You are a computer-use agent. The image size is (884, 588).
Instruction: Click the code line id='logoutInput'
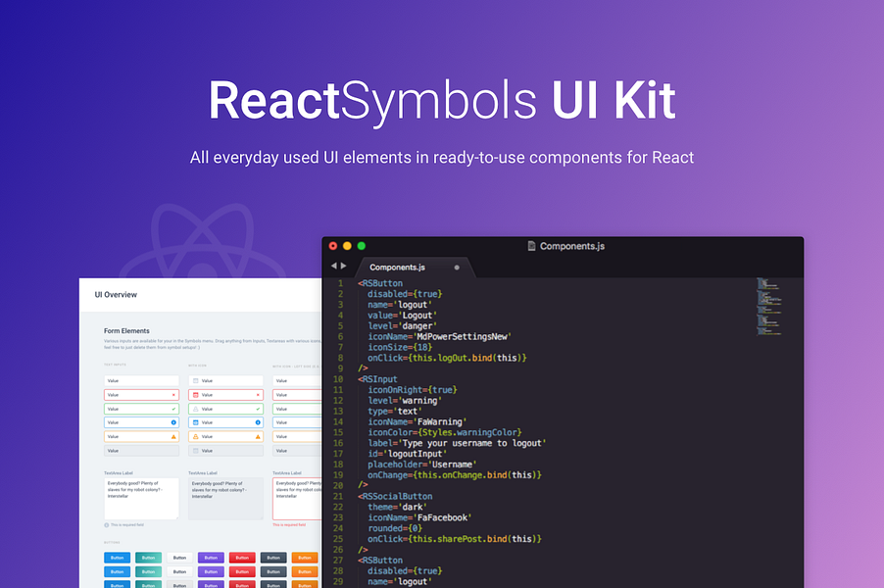pos(407,454)
